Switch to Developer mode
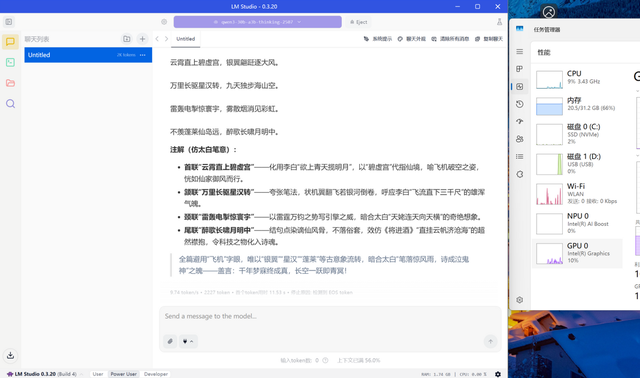640x378 pixels. [x=156, y=374]
